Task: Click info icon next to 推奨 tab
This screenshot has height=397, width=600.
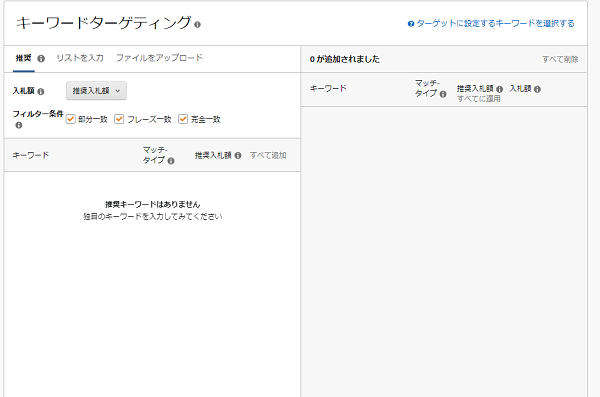Action: (x=41, y=59)
